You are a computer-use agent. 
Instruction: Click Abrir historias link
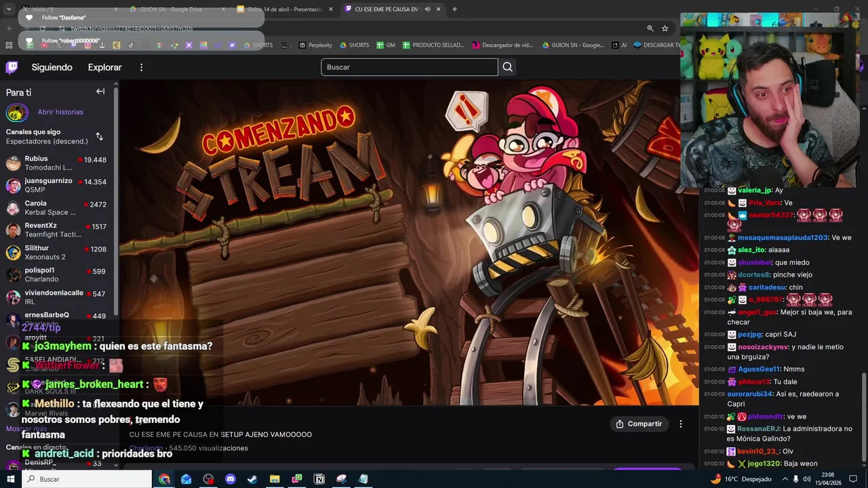(60, 112)
